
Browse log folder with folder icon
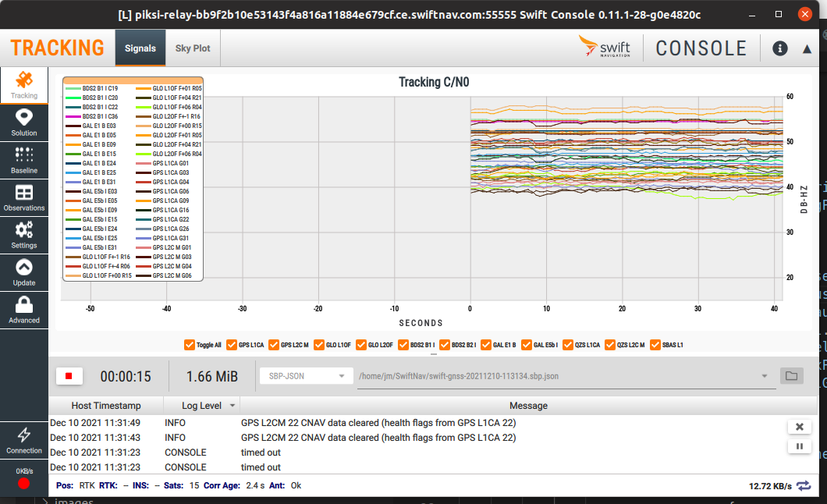(792, 376)
